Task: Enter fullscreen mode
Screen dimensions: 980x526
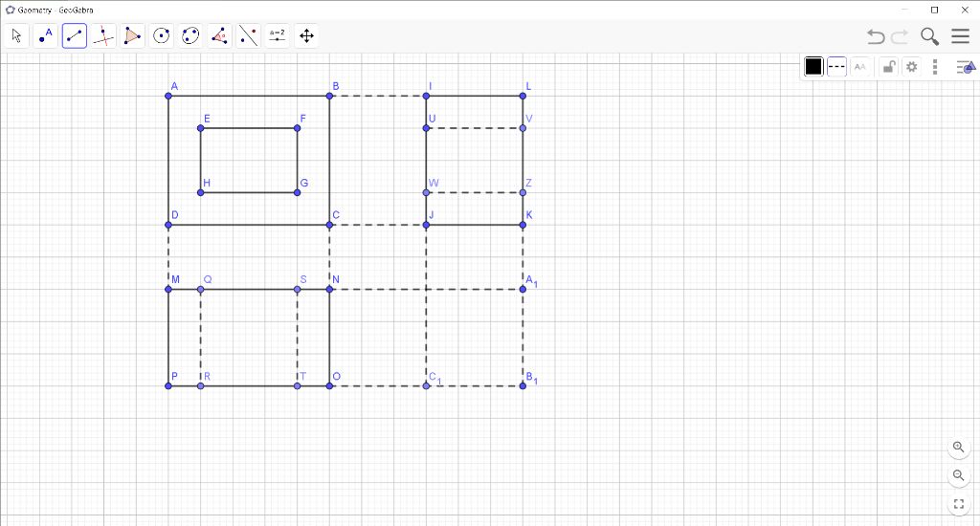Action: pos(958,504)
